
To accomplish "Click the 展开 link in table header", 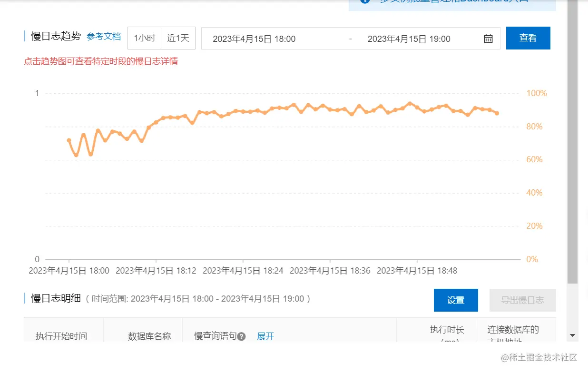I will point(265,336).
